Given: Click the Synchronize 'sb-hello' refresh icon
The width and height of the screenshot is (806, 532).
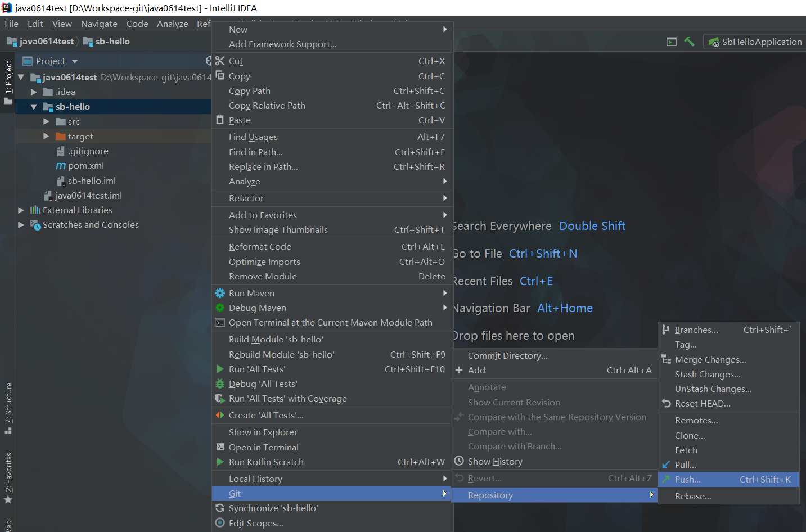Looking at the screenshot, I should pos(220,508).
